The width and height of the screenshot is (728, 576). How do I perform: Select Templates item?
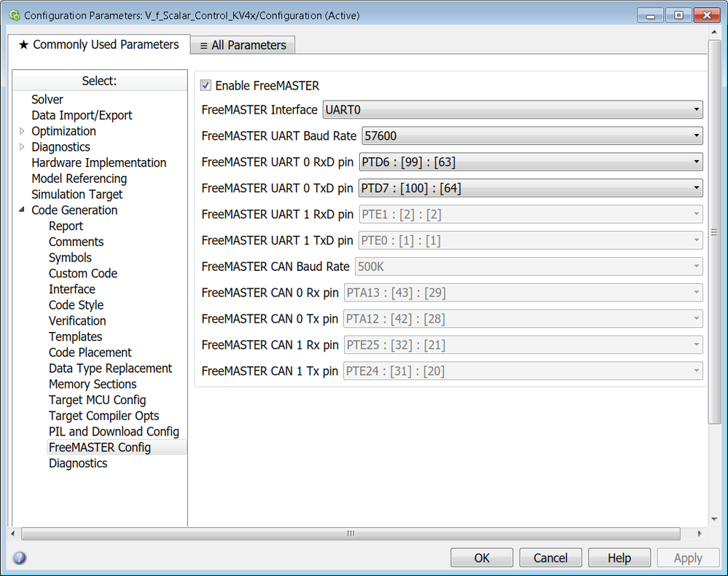[75, 336]
